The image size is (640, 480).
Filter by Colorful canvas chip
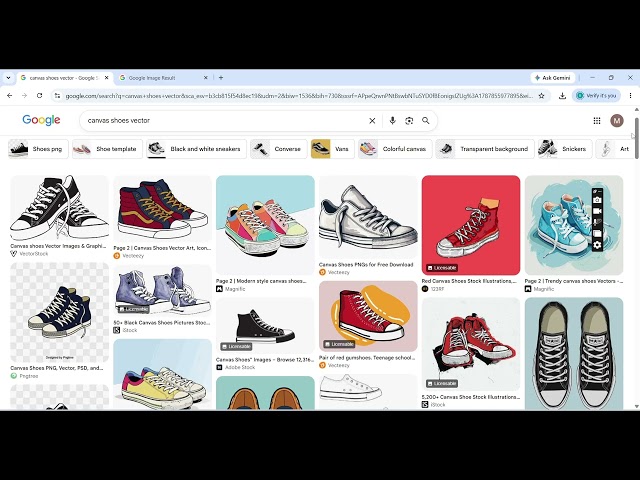[395, 149]
